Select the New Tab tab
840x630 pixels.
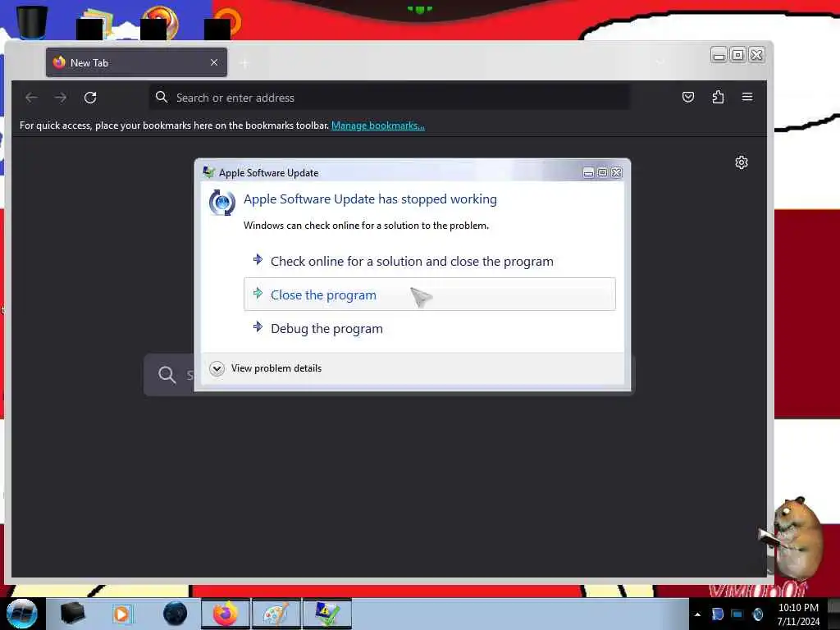(x=136, y=62)
